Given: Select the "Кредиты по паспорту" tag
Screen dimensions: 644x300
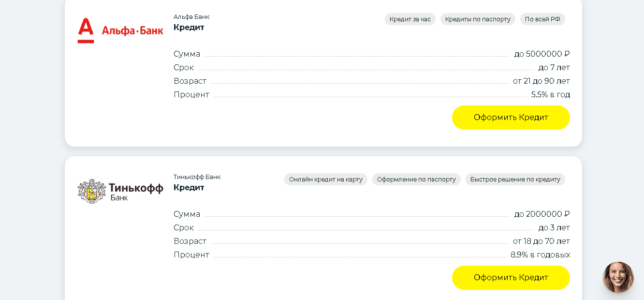Looking at the screenshot, I should [478, 19].
